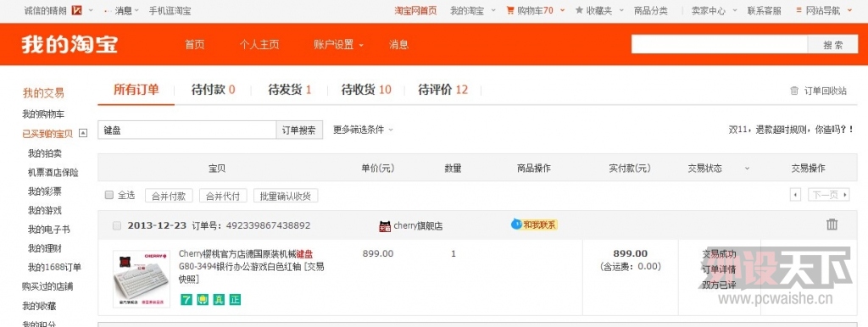Image resolution: width=868 pixels, height=327 pixels.
Task: Click the green '正' genuine badge
Action: tap(236, 299)
